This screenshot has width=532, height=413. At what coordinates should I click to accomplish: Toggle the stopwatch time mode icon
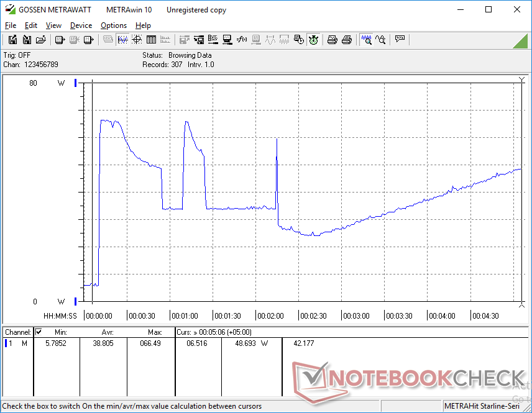[x=313, y=40]
